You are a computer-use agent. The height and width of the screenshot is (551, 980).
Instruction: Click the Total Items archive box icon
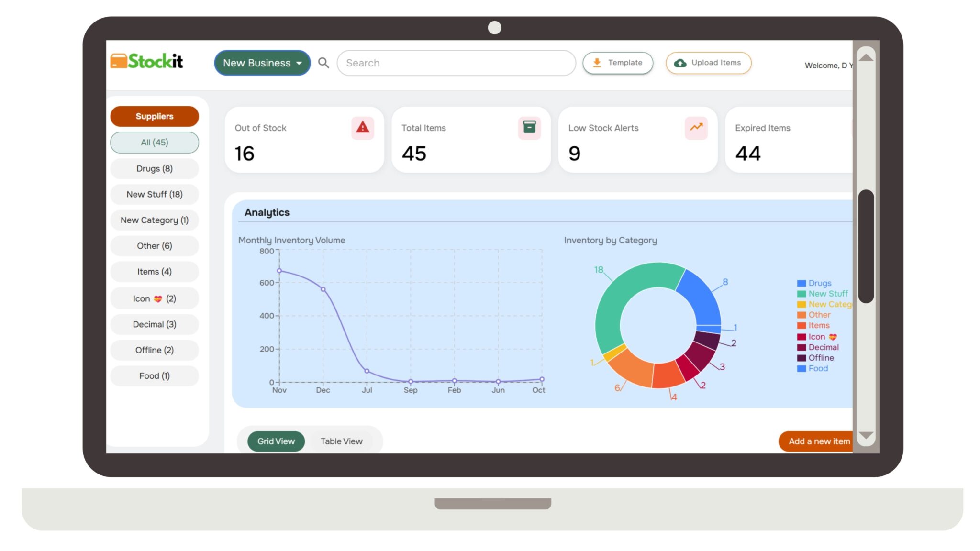pos(529,128)
